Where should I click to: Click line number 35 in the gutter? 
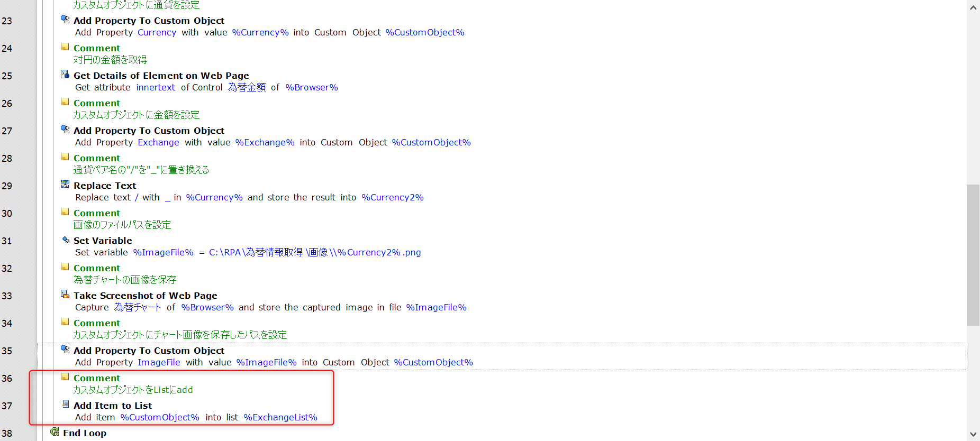pyautogui.click(x=7, y=351)
